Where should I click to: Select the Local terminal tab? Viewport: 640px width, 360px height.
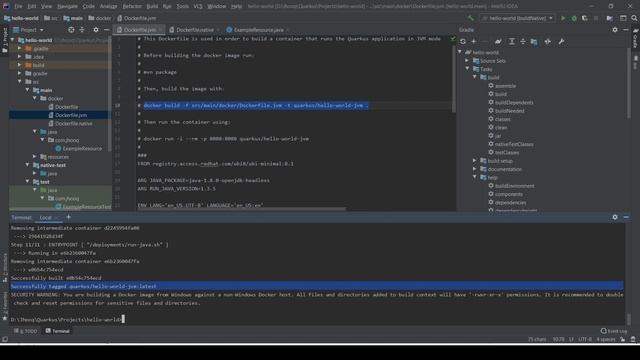[x=45, y=218]
